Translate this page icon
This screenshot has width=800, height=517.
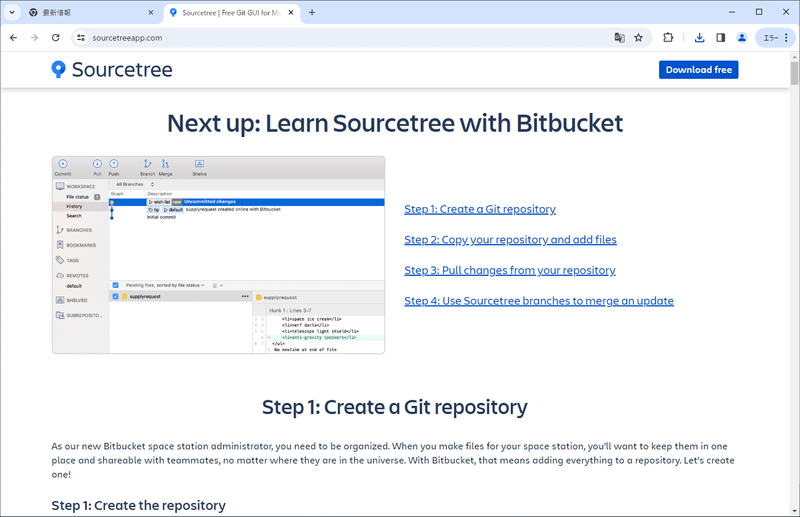coord(619,38)
